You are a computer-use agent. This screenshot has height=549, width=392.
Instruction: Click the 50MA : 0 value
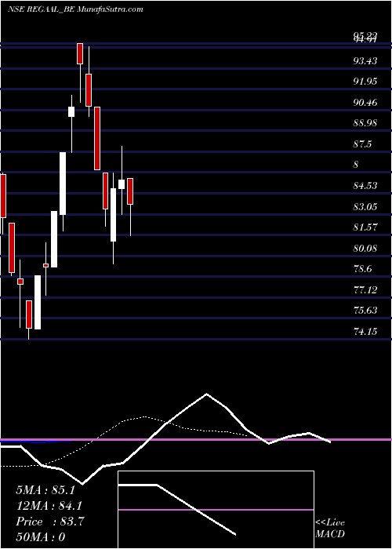pyautogui.click(x=41, y=537)
